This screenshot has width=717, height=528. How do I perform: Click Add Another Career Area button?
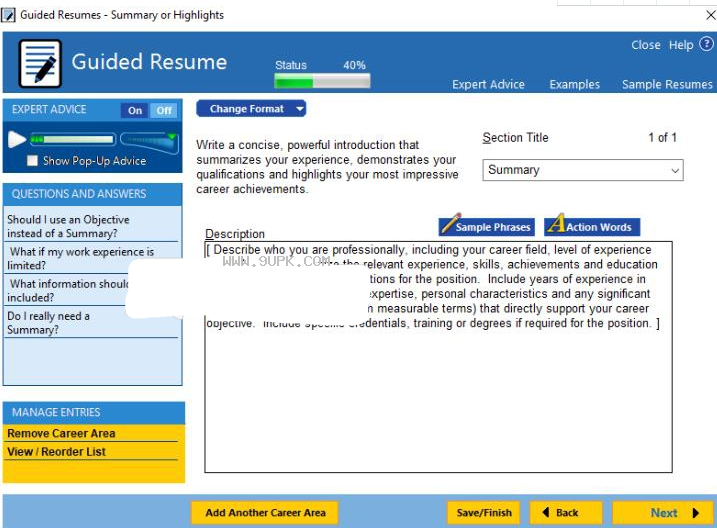click(x=265, y=513)
